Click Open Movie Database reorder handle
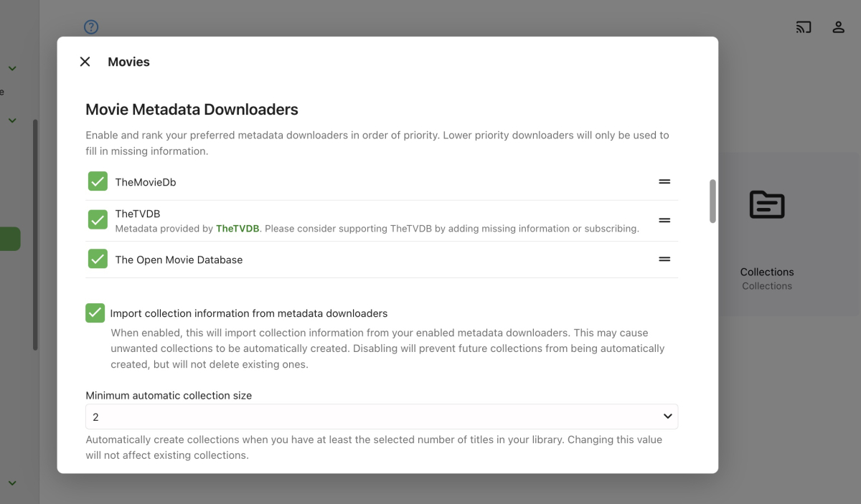The height and width of the screenshot is (504, 861). pyautogui.click(x=664, y=260)
